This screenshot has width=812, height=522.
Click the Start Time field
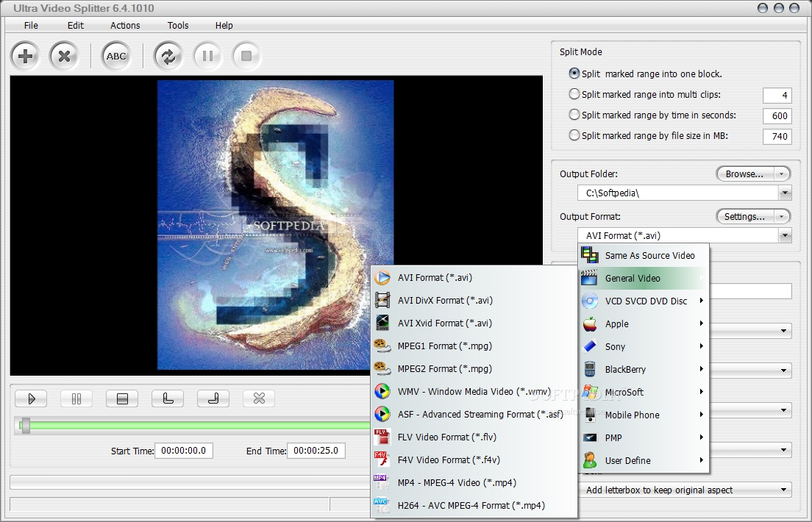(184, 451)
